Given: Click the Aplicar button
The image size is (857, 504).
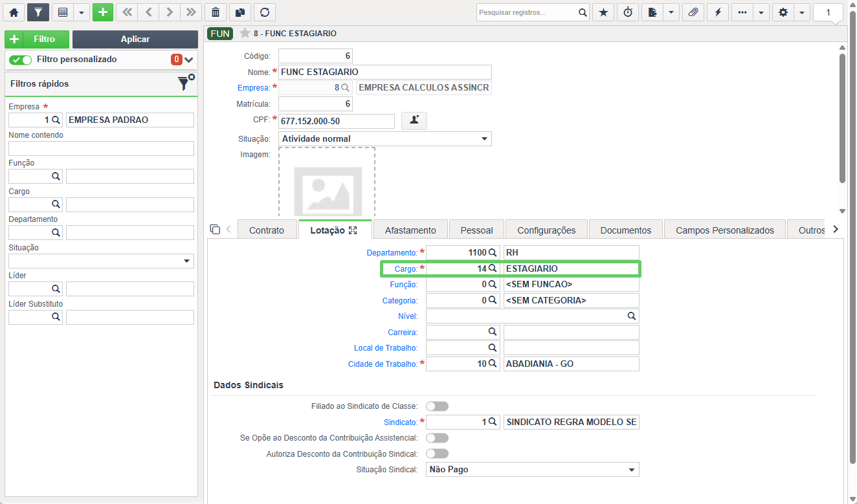Looking at the screenshot, I should tap(135, 39).
